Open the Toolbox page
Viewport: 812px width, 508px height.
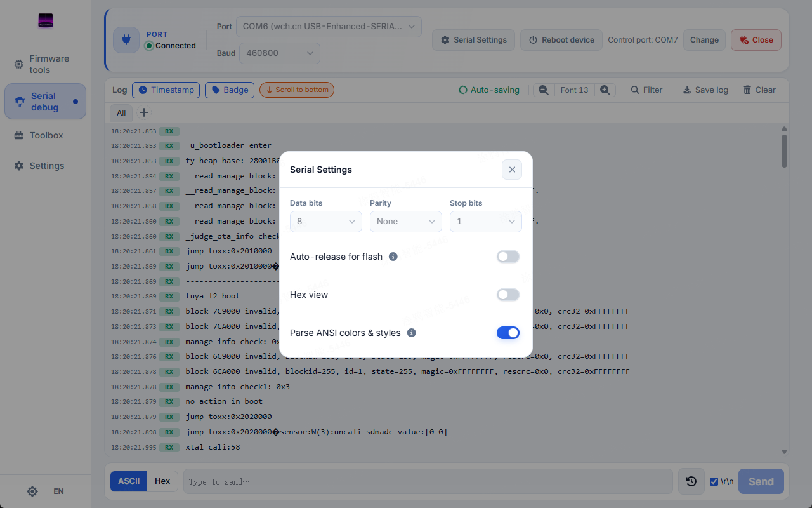(45, 135)
